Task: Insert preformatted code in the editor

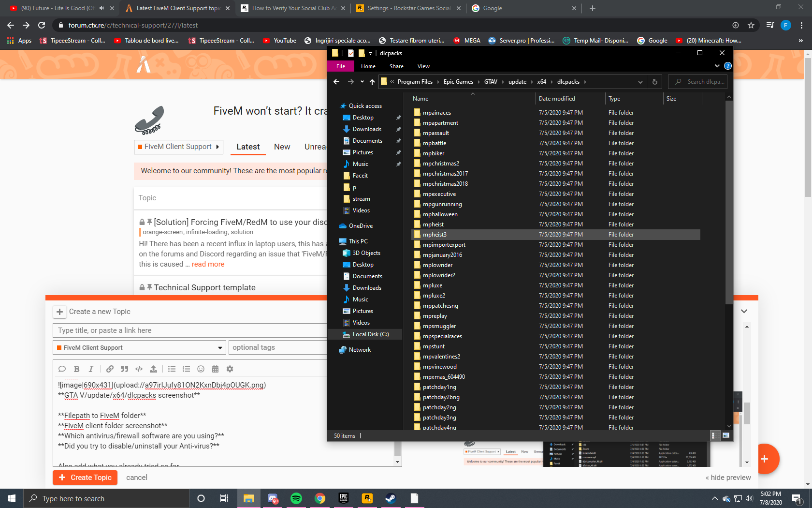Action: pyautogui.click(x=139, y=369)
